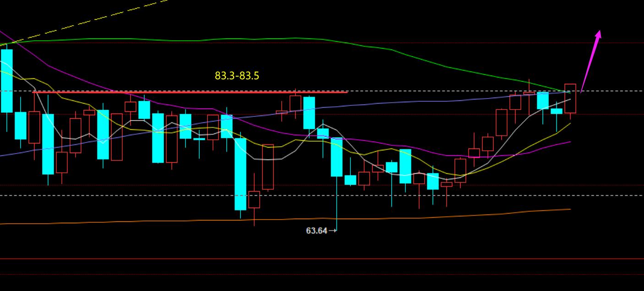Image resolution: width=644 pixels, height=291 pixels.
Task: Click the small cyan candle before the last candle
Action: pos(557,111)
